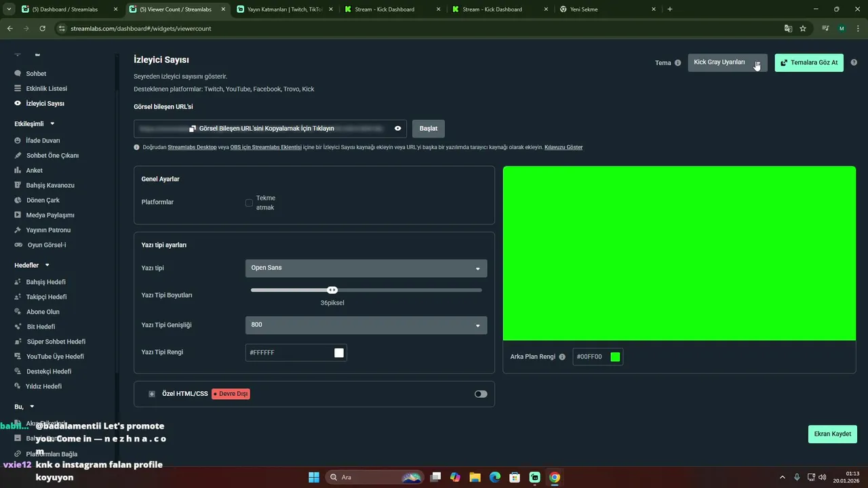Screen dimensions: 868x488
Task: Open Kick Gray Uyarıları theme dropdown
Action: (728, 62)
